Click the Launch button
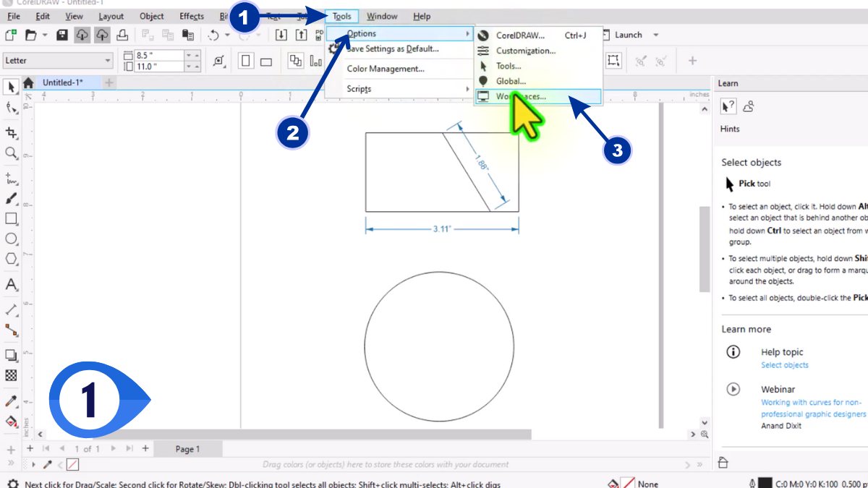The image size is (868, 488). tap(629, 35)
